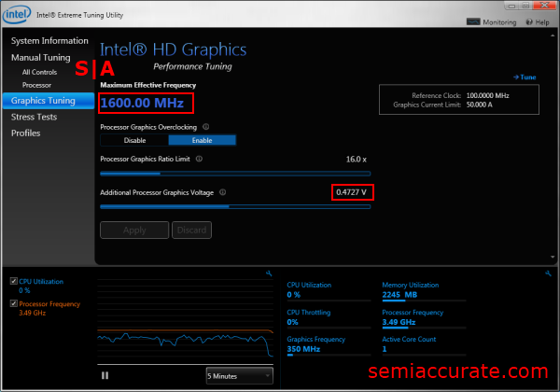Click the Monitoring icon in title bar

coord(472,21)
